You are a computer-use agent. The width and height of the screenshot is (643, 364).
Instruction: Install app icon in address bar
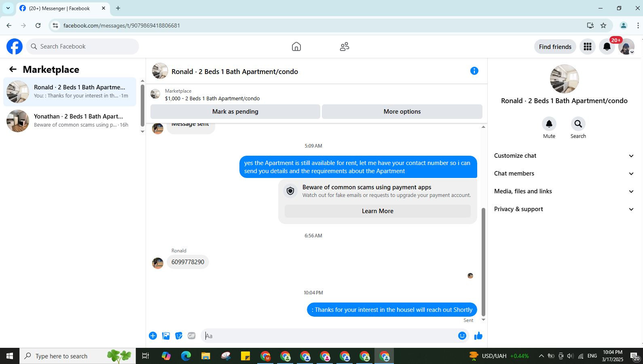tap(590, 25)
